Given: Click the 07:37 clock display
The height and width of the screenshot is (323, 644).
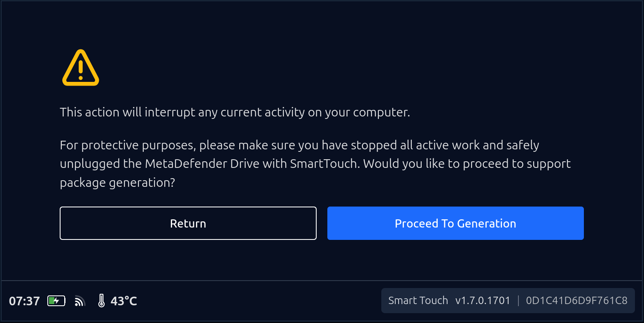Looking at the screenshot, I should point(24,301).
